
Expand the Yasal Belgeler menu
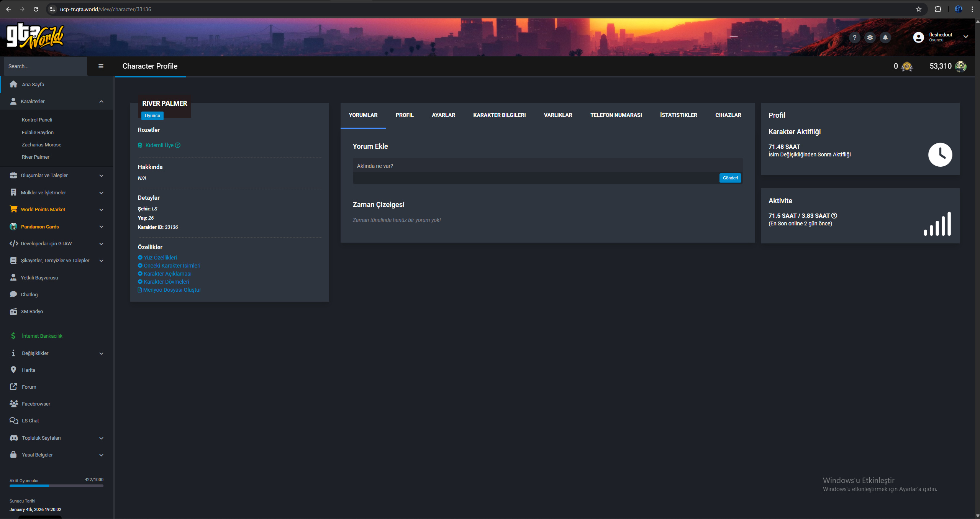(101, 455)
